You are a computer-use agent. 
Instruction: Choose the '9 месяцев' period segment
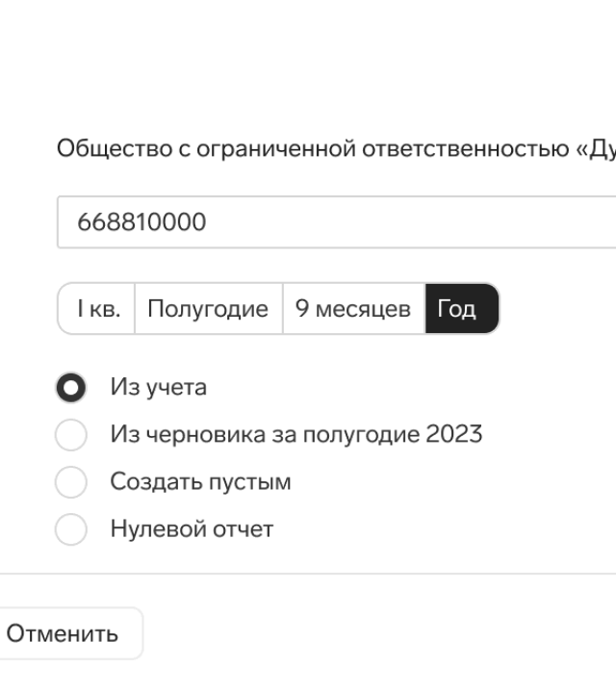353,309
